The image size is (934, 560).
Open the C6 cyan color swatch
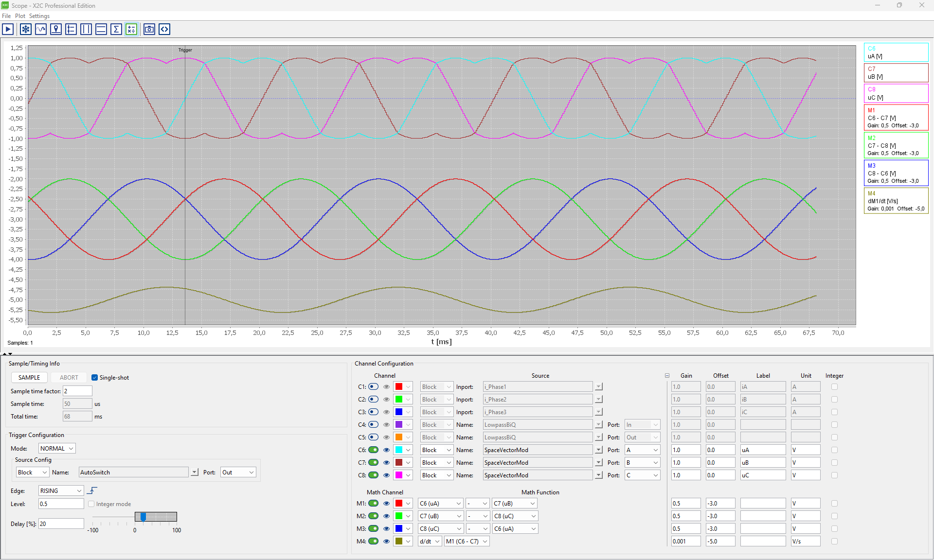(403, 450)
